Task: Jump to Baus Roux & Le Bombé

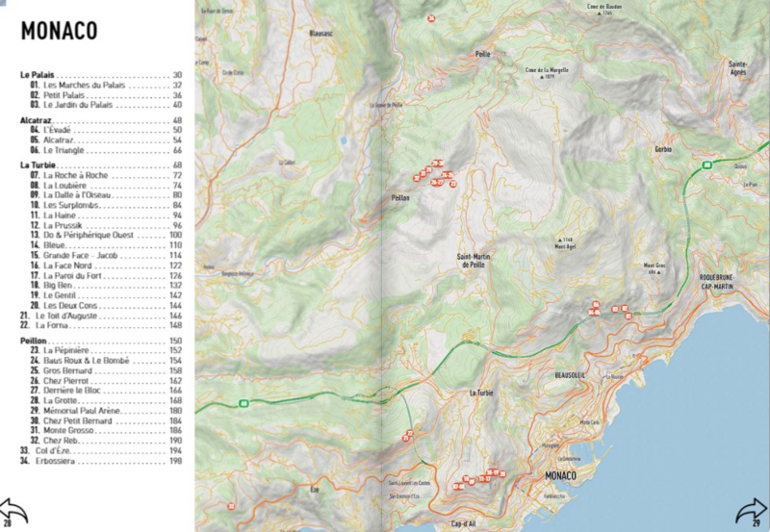Action: coord(106,360)
